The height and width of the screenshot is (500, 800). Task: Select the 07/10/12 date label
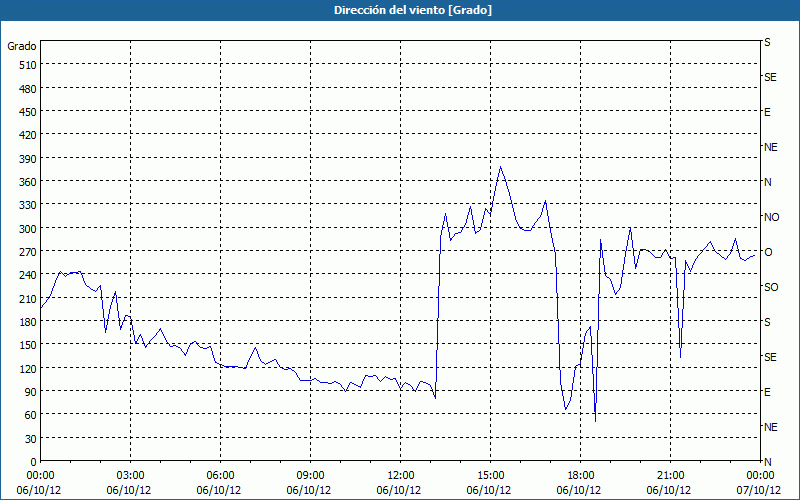point(758,490)
